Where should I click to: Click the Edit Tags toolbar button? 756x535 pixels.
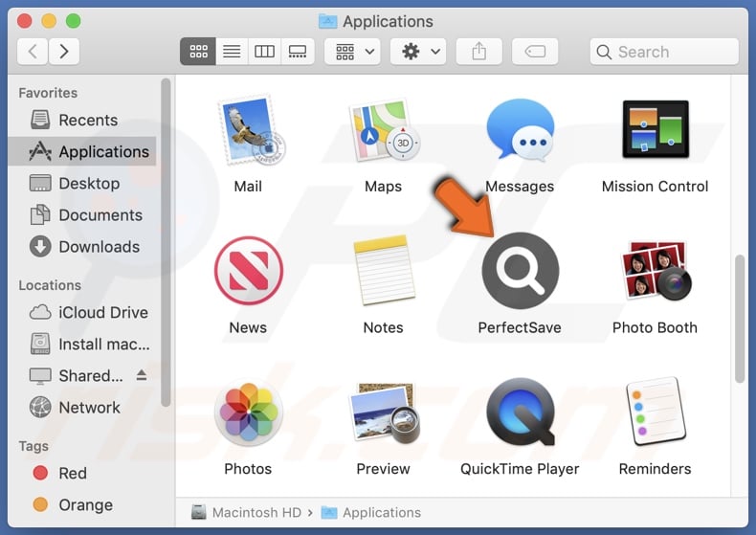[535, 51]
